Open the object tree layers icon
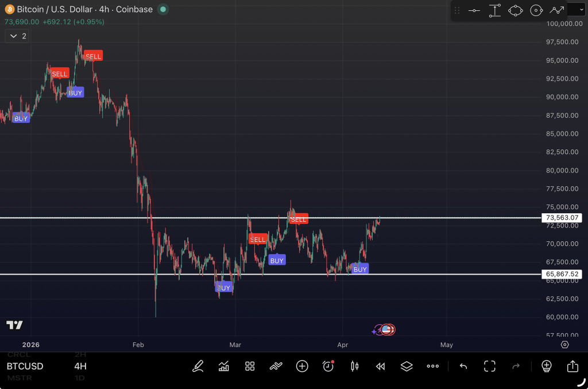The image size is (588, 389). [407, 366]
